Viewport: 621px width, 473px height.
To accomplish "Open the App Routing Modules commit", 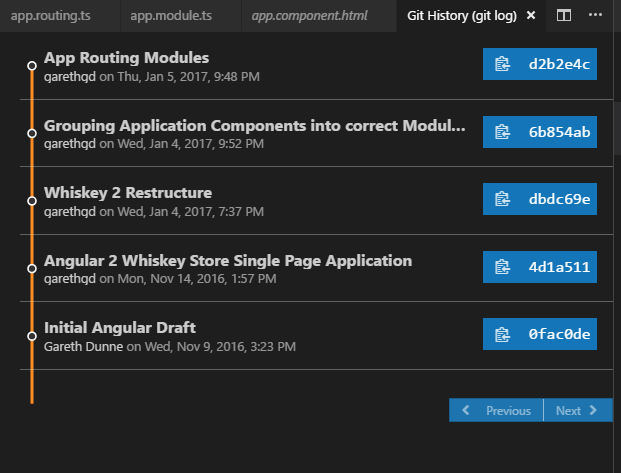I will (x=126, y=58).
